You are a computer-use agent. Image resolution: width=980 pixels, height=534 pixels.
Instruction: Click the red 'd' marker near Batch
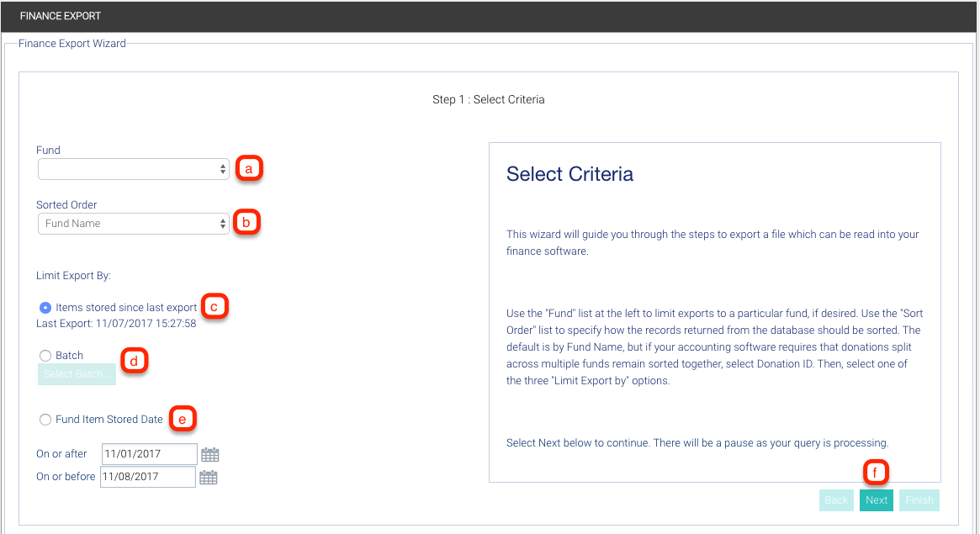point(133,362)
